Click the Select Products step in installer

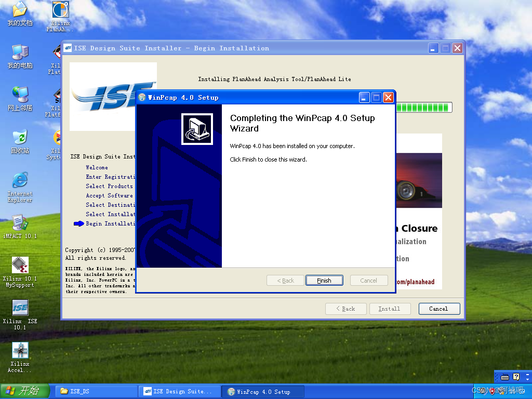tap(109, 187)
